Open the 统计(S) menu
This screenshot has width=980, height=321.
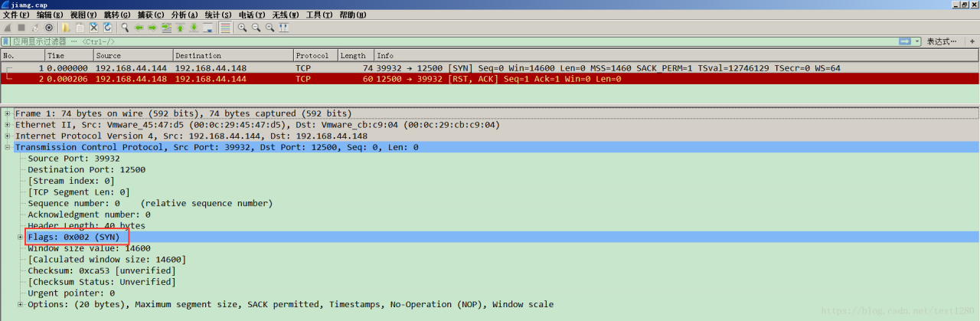pos(218,15)
